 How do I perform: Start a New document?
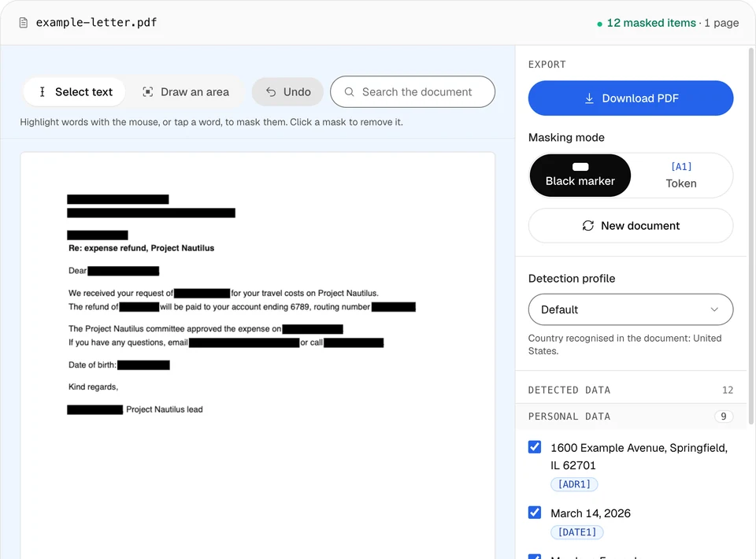[631, 225]
